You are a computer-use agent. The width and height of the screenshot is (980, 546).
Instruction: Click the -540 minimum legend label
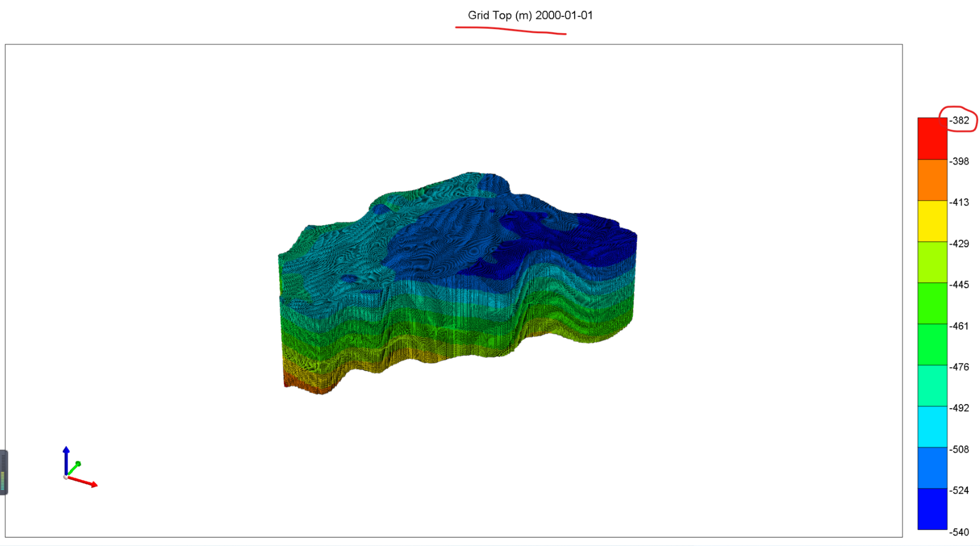959,532
